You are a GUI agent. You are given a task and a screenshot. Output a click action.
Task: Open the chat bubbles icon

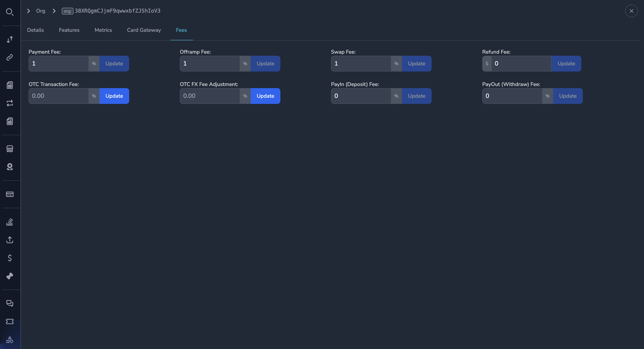10,303
